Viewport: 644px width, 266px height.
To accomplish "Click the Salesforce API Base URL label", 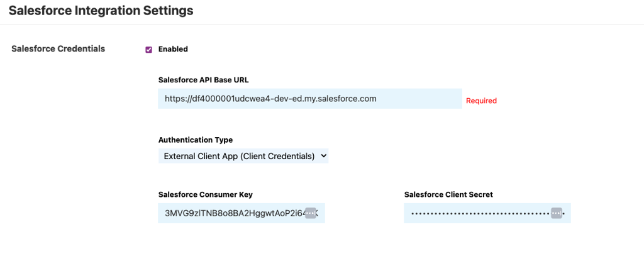I will [203, 80].
